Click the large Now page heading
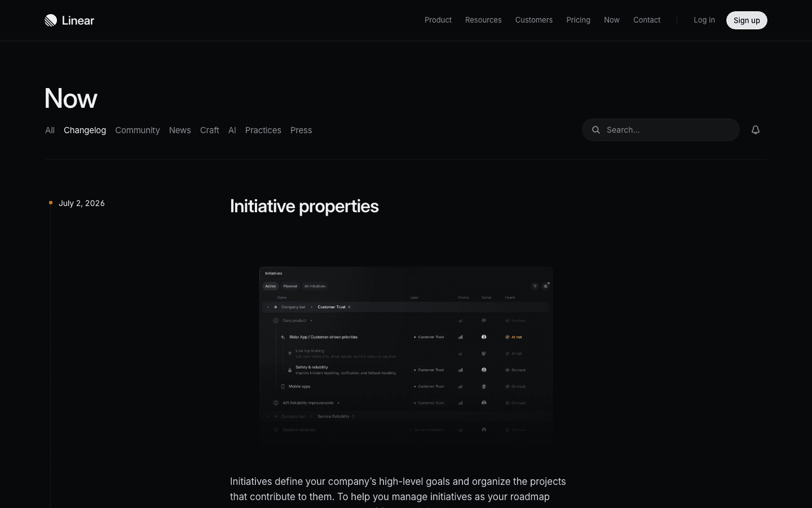 (x=71, y=99)
